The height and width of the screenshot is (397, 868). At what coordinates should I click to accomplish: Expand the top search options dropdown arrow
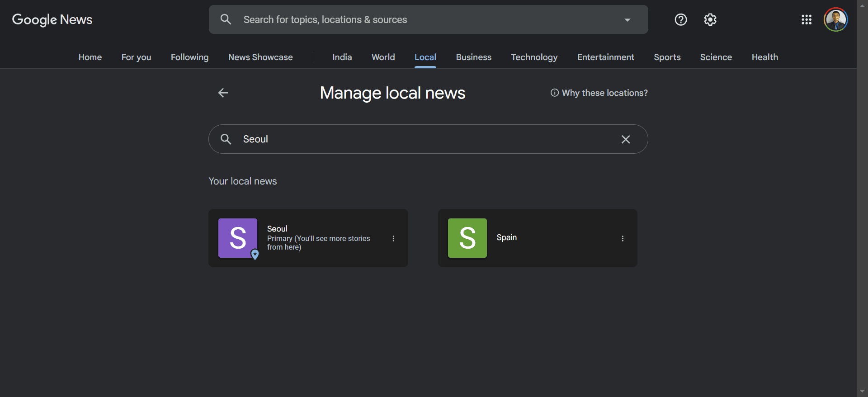point(627,20)
